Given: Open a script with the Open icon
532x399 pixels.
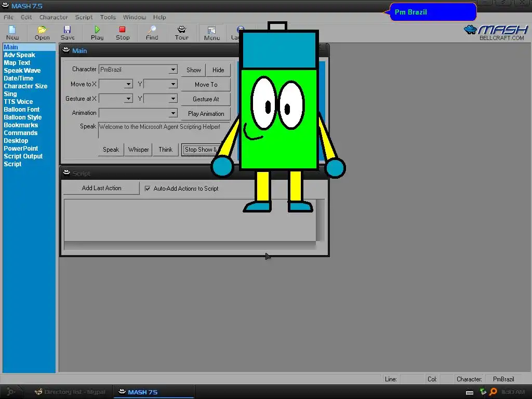Looking at the screenshot, I should click(x=42, y=33).
